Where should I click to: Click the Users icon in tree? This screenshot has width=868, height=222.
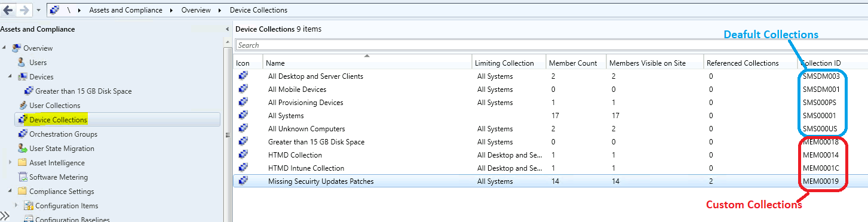pos(22,62)
